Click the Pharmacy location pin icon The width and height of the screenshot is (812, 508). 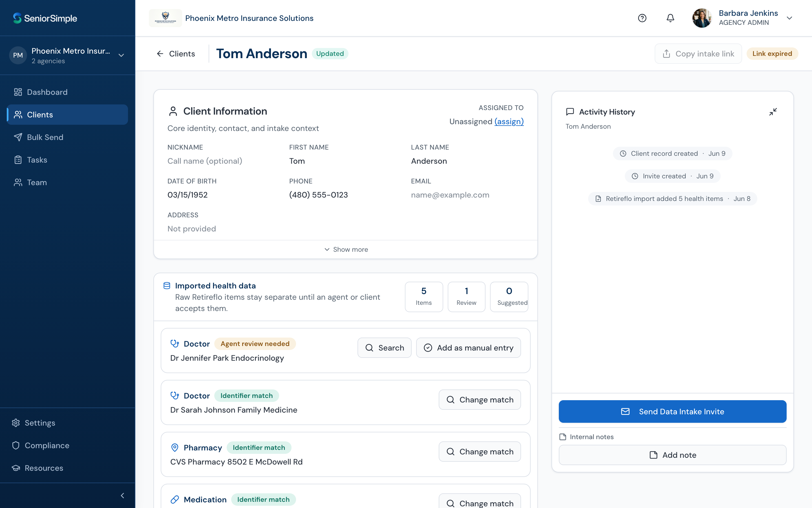coord(175,448)
